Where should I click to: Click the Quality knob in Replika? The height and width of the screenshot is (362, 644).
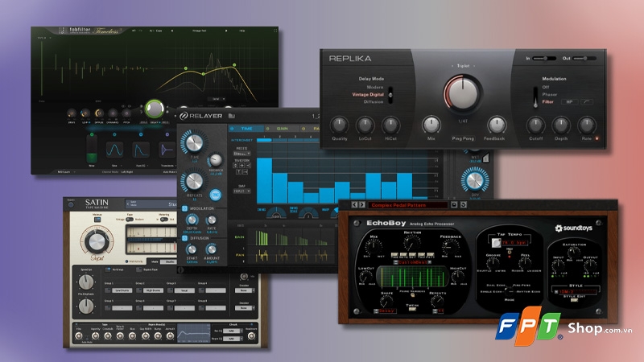(x=339, y=125)
